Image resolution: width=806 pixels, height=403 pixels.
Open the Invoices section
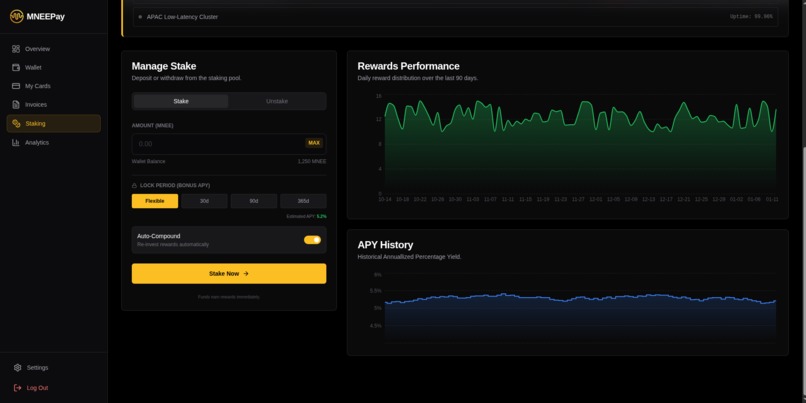53,104
